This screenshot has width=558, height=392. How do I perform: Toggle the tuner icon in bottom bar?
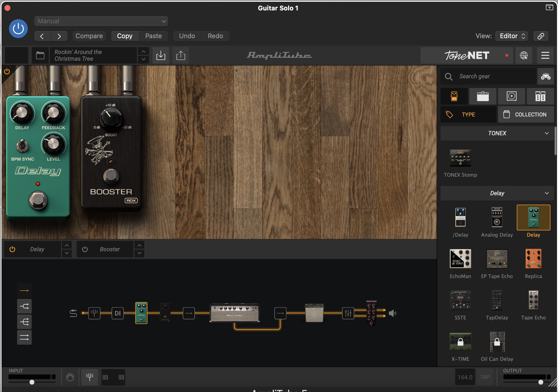coord(90,377)
